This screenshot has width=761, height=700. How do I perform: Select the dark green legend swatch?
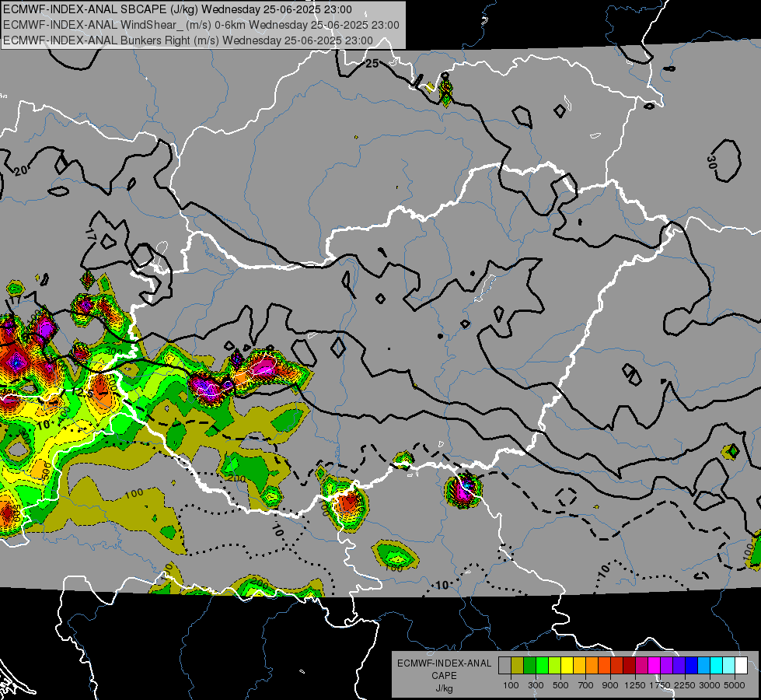tap(529, 665)
